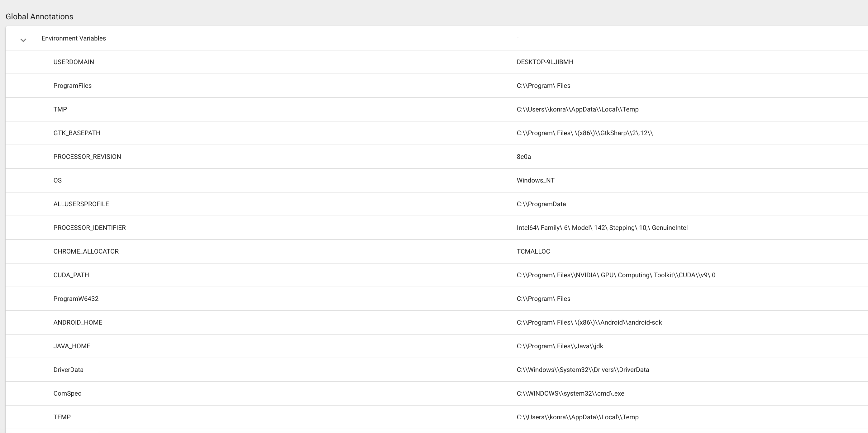Viewport: 868px width, 433px height.
Task: Select the ProgramW6432 variable name
Action: coord(76,298)
